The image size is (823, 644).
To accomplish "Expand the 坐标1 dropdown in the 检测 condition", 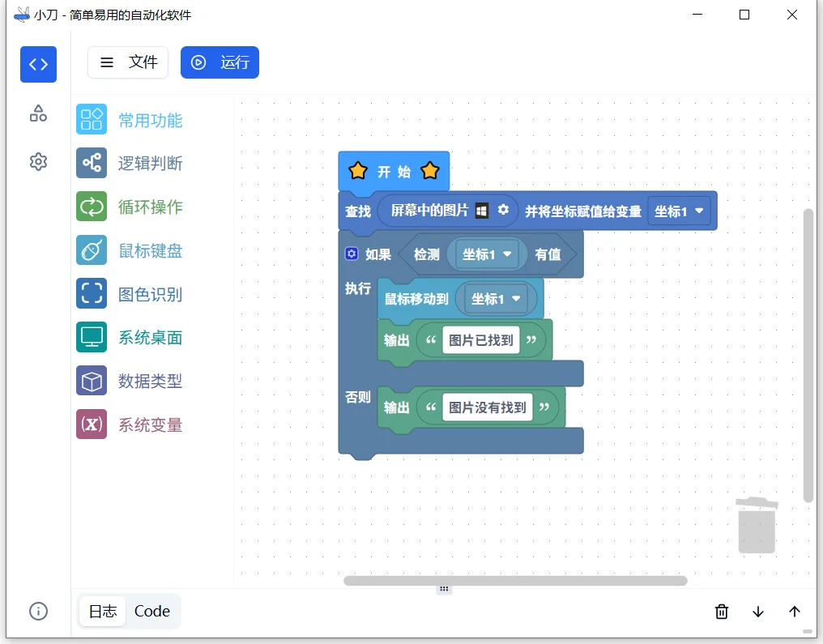I will 487,254.
